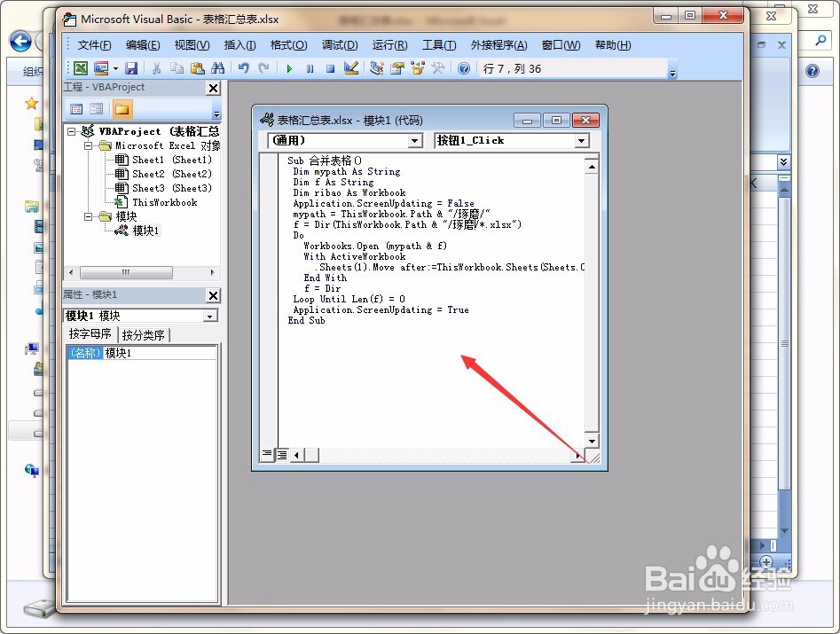Click View Object icon in project panel

(x=97, y=109)
